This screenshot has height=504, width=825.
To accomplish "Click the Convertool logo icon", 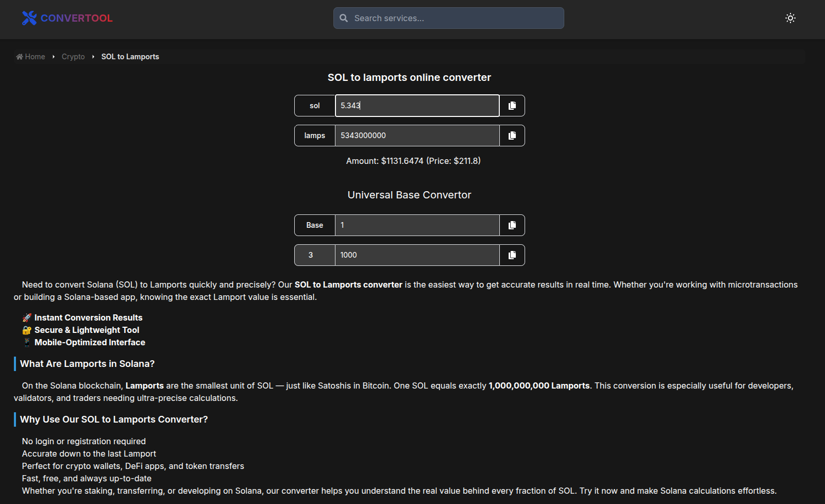I will click(x=29, y=18).
